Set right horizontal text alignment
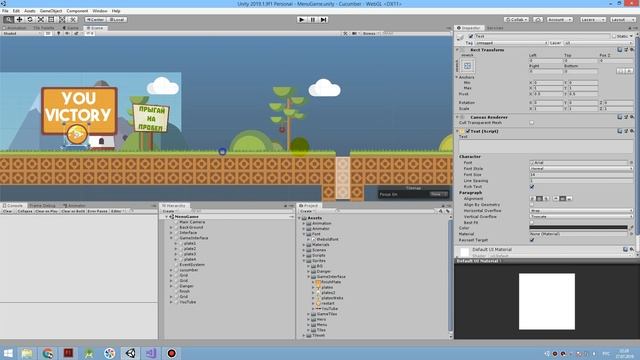640x360 pixels. pos(546,198)
